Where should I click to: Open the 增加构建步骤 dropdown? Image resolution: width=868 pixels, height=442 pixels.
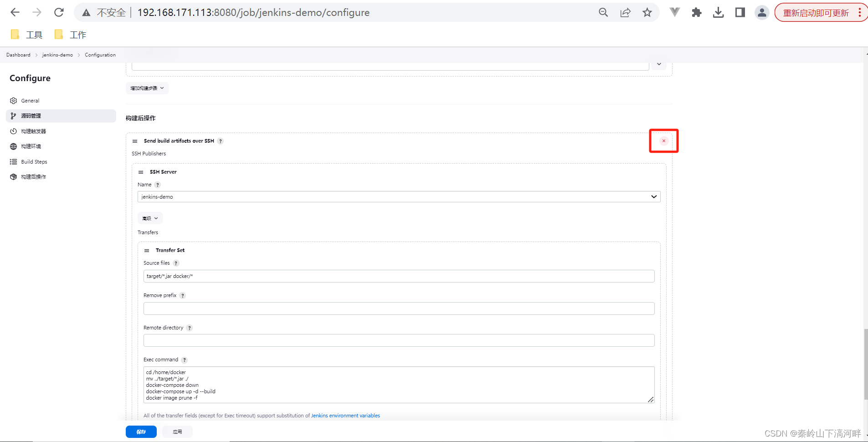[147, 87]
